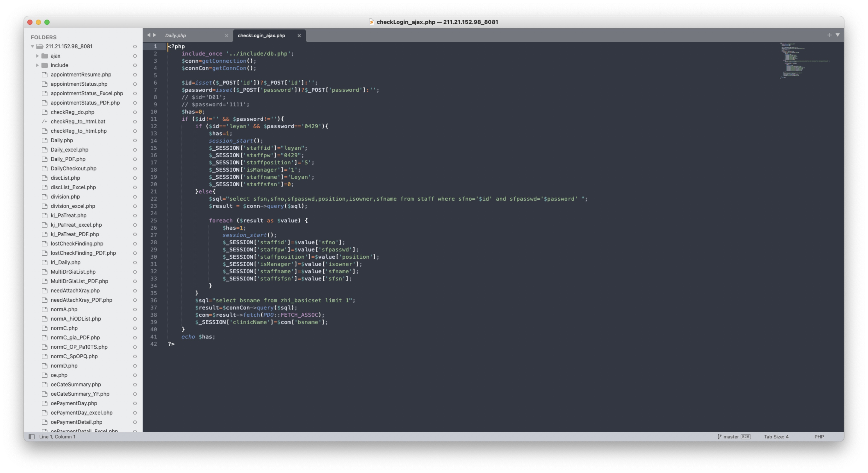
Task: Place cursor on echo $has line
Action: 198,337
